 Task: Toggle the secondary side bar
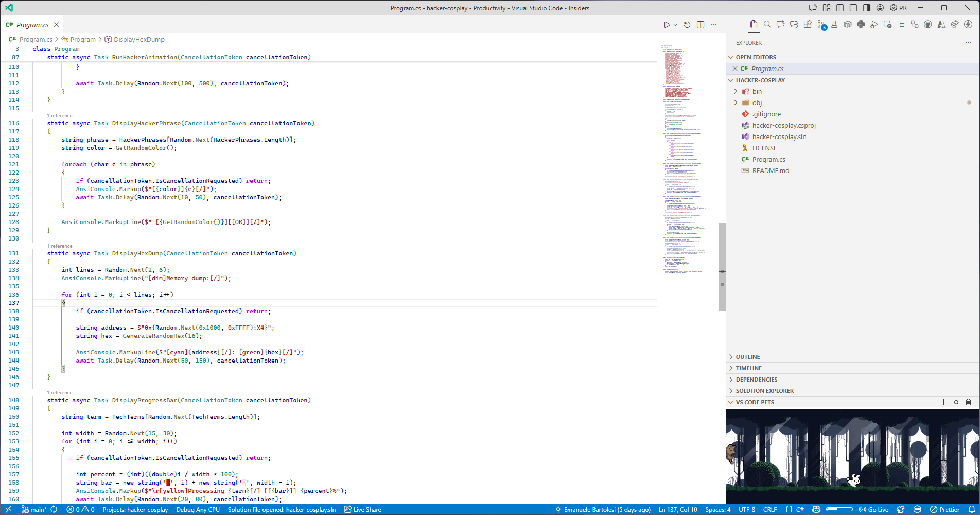tap(867, 8)
